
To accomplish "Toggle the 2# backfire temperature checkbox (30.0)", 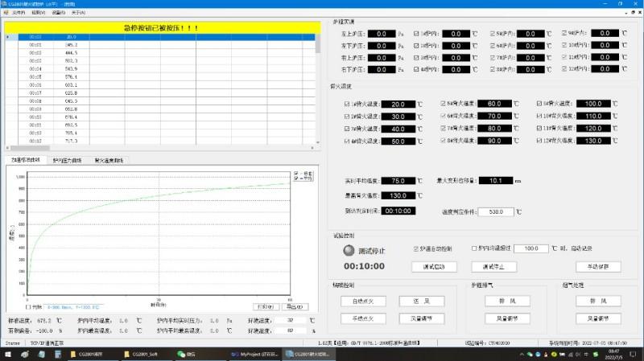I will tap(347, 117).
